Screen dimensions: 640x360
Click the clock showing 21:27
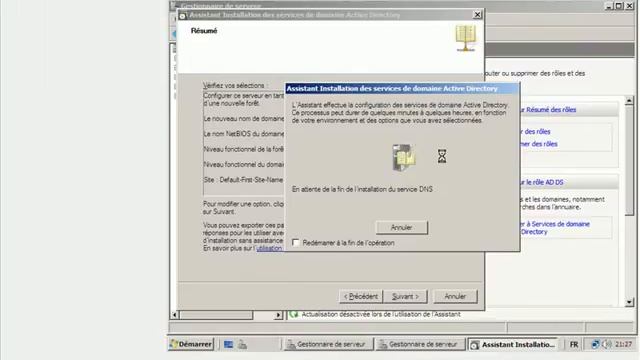623,344
